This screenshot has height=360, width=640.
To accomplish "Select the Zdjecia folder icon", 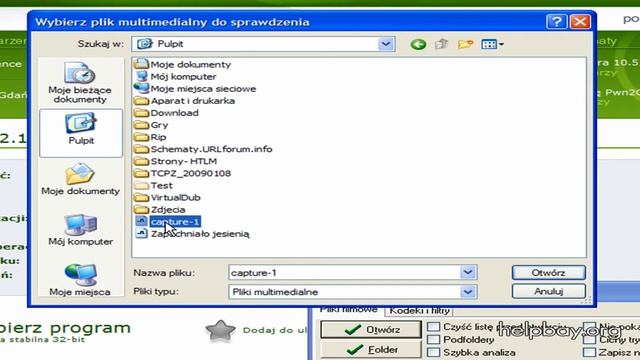I will tap(141, 209).
